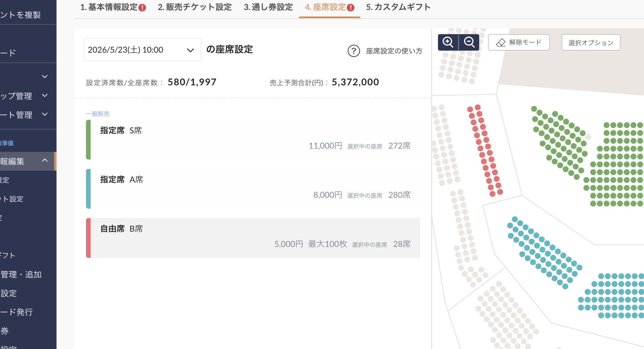Select a red B席 seat dot
Image resolution: width=644 pixels, height=349 pixels.
click(x=478, y=108)
